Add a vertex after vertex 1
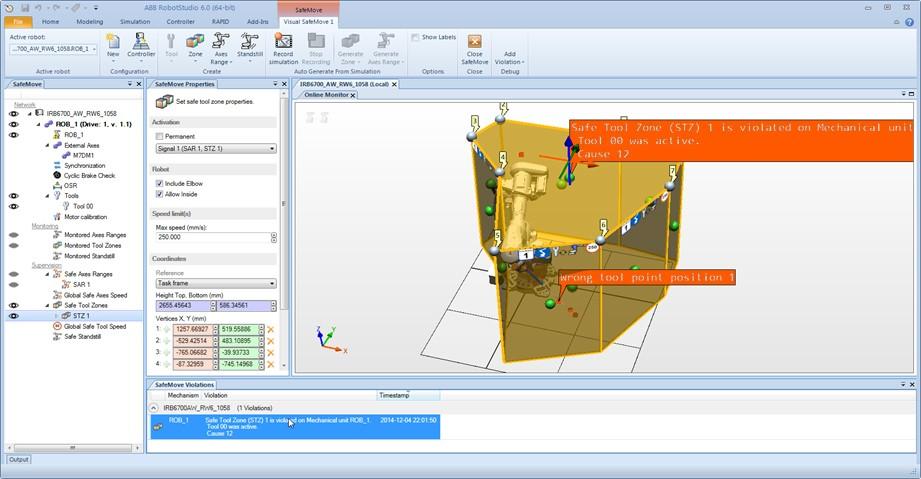The width and height of the screenshot is (921, 479). click(167, 330)
